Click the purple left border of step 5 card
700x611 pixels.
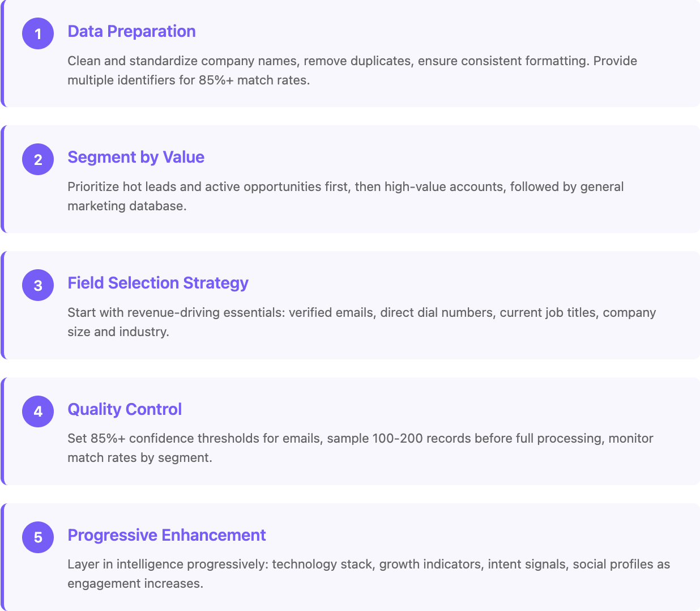tap(2, 557)
